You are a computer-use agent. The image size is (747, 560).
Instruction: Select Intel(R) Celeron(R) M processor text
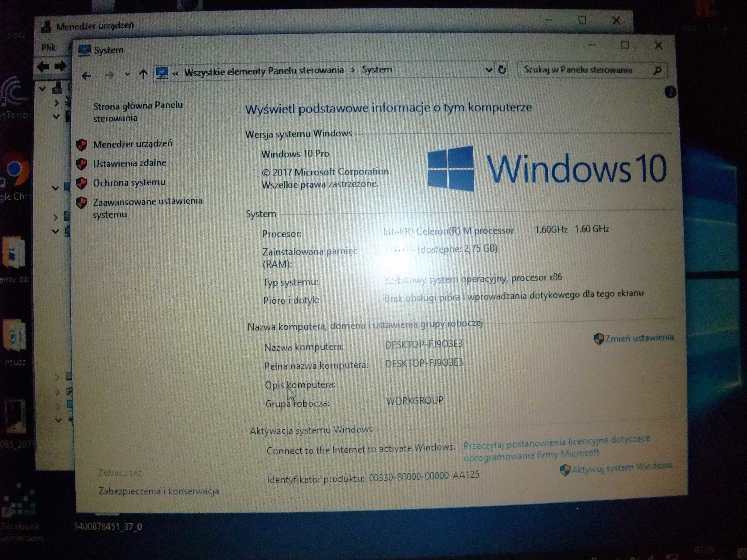(x=448, y=231)
